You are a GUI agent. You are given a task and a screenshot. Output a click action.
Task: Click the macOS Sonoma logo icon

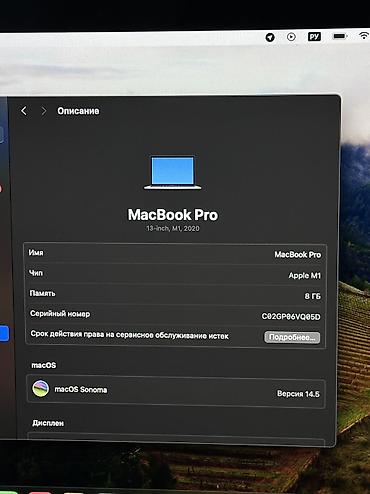[41, 388]
